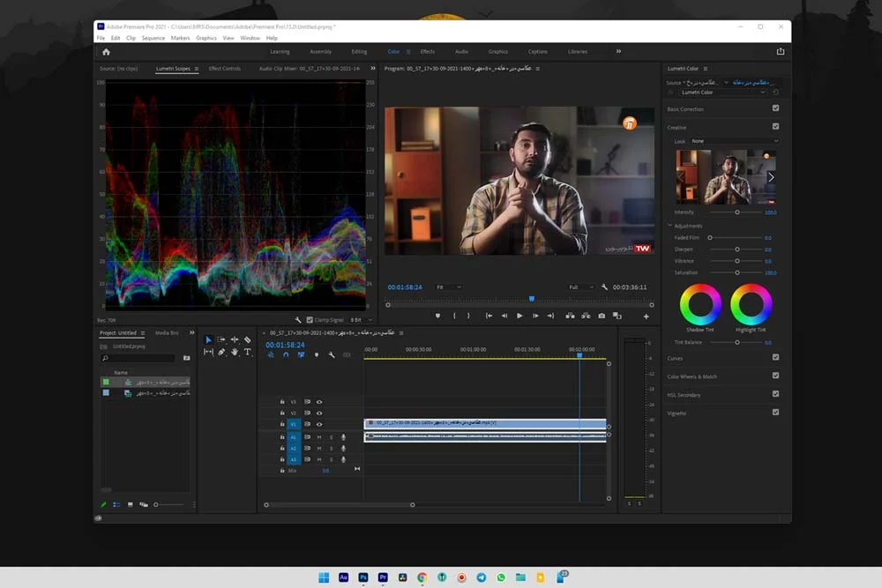Switch to the Effects workspace tab
The image size is (882, 588).
coord(428,52)
